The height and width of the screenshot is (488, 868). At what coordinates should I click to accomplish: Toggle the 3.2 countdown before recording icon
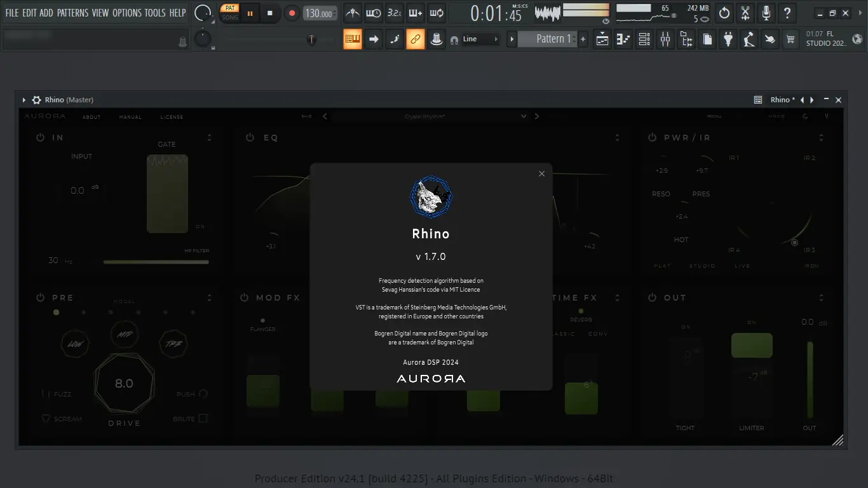(x=395, y=13)
